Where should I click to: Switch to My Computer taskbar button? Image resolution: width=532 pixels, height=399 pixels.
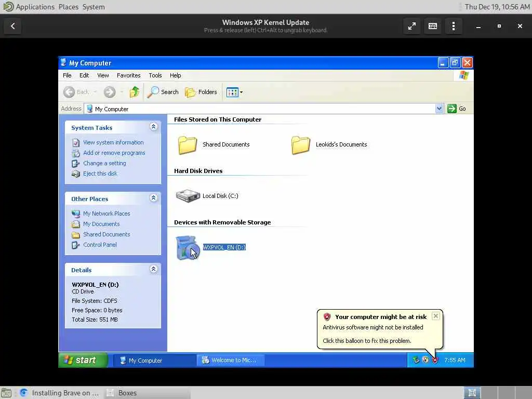(x=154, y=361)
